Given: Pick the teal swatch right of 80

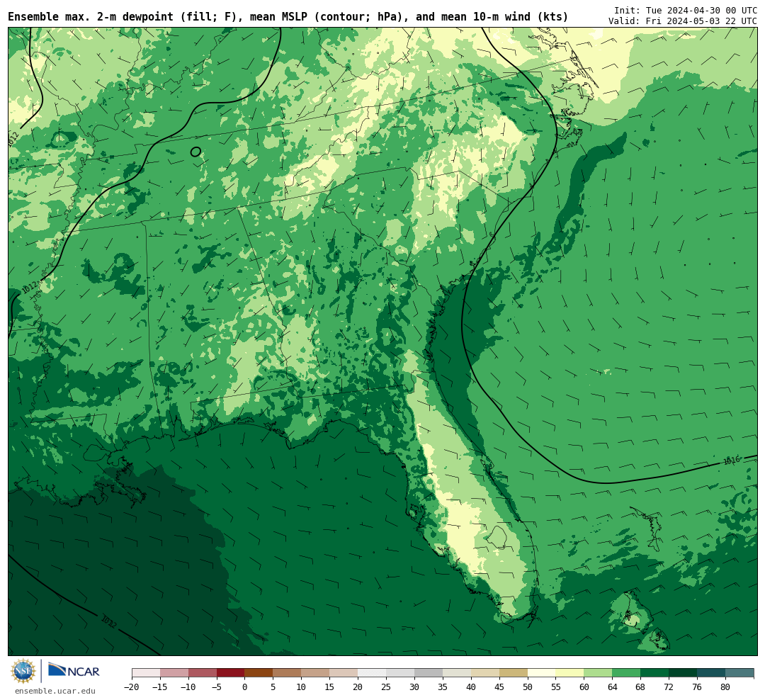Looking at the screenshot, I should pos(739,673).
